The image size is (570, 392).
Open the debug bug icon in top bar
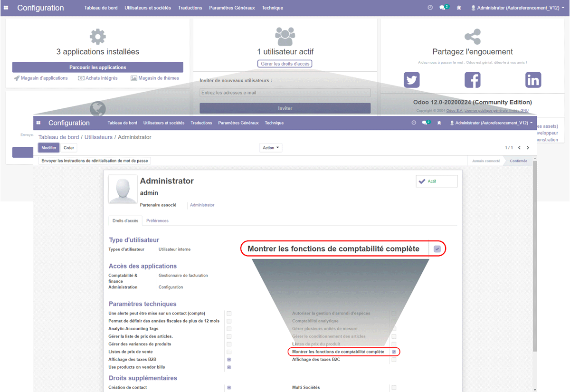pyautogui.click(x=458, y=8)
